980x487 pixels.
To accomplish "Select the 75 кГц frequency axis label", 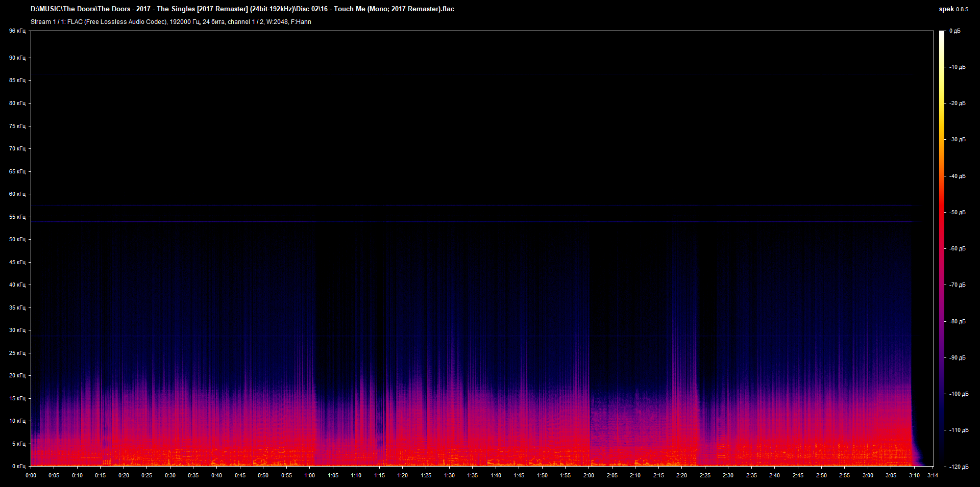I will tap(17, 126).
